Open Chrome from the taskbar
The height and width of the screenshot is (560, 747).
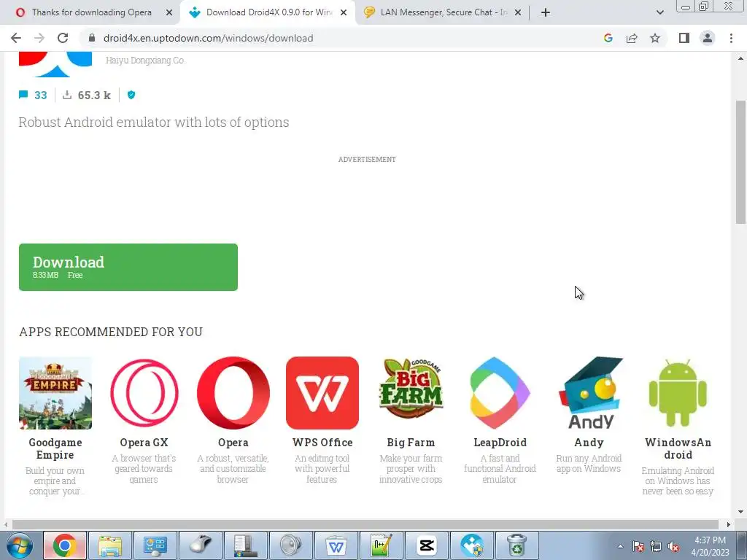[65, 545]
